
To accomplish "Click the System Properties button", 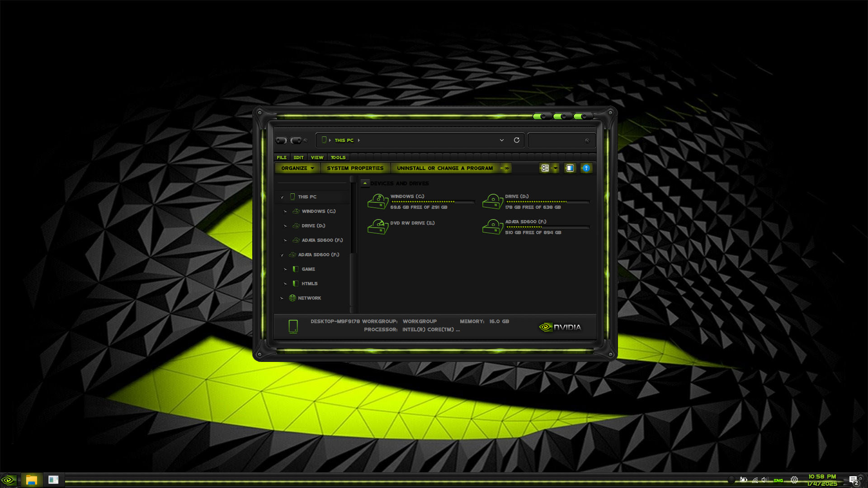I will point(355,168).
